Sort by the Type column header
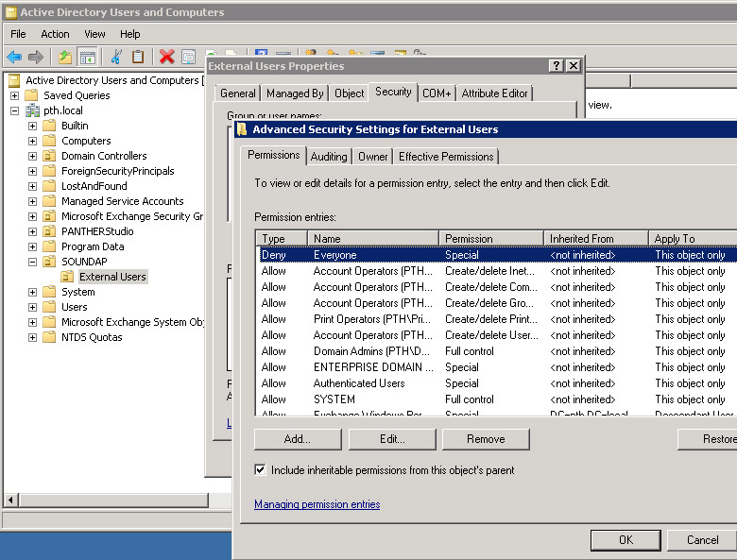This screenshot has width=737, height=560. pyautogui.click(x=282, y=239)
